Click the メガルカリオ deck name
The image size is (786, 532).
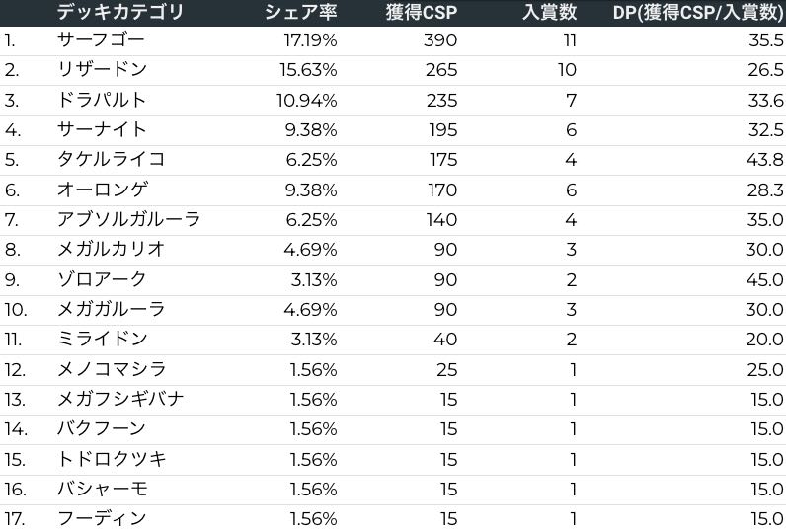111,249
